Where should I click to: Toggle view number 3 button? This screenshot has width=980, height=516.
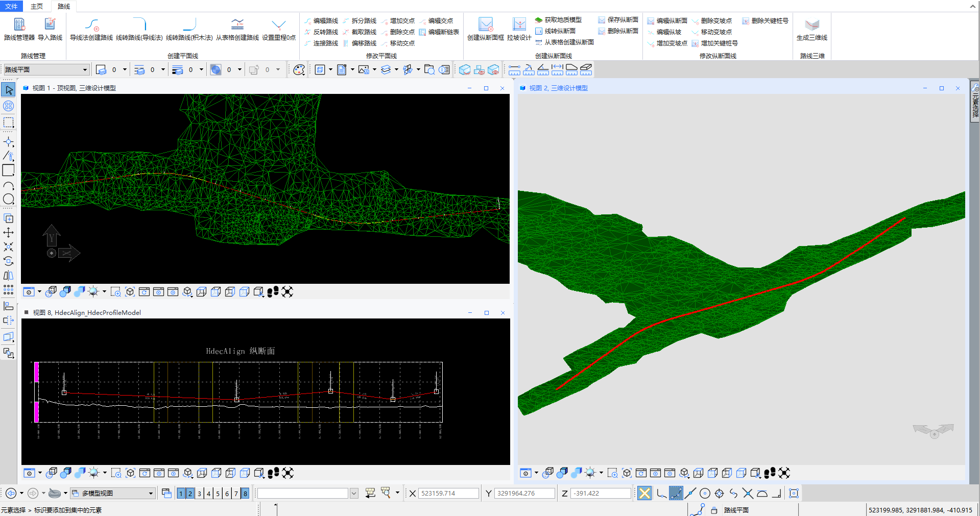(x=199, y=494)
